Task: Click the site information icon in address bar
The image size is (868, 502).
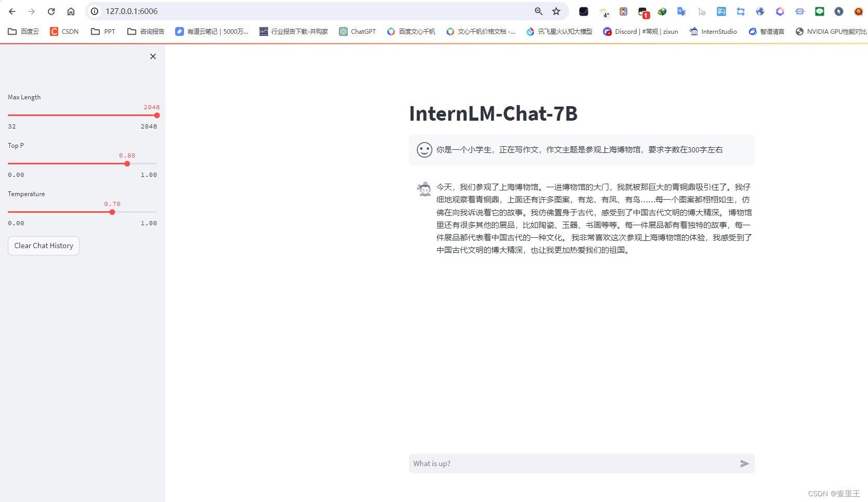Action: (x=95, y=11)
